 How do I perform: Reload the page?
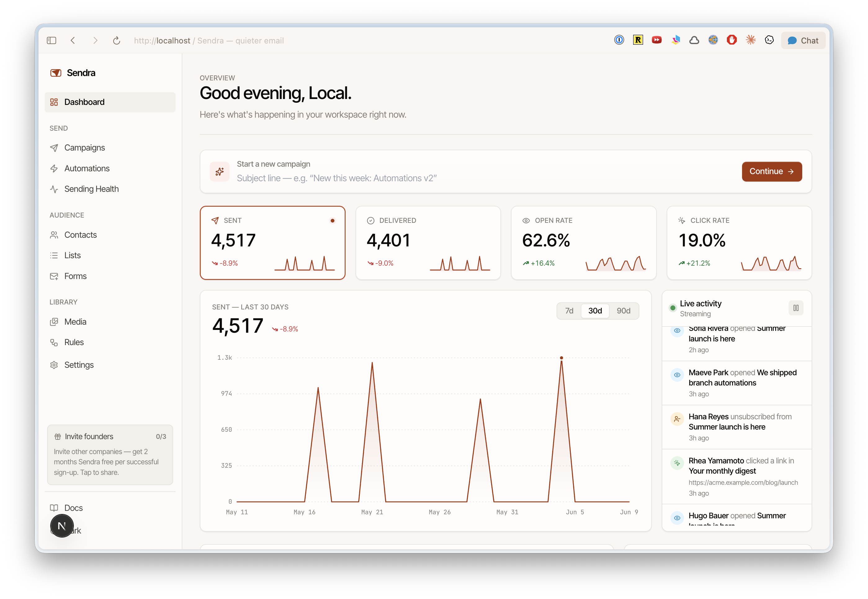coord(117,41)
